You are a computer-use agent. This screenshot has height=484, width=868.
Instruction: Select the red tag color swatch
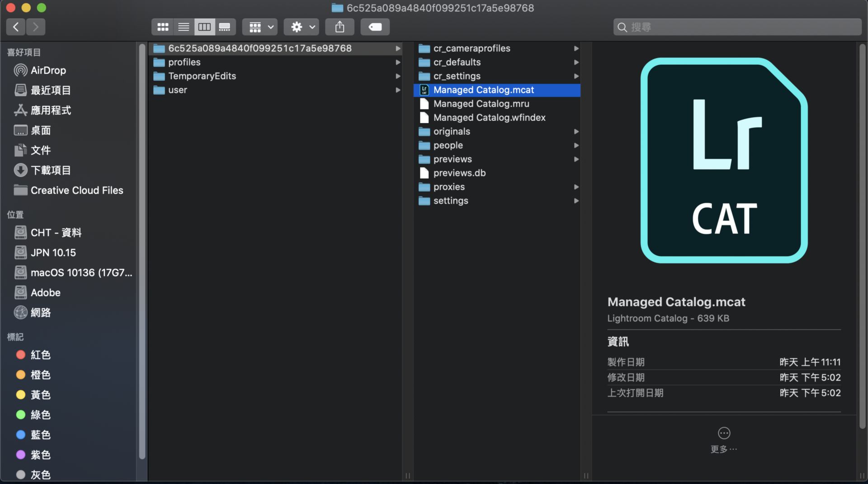point(20,355)
